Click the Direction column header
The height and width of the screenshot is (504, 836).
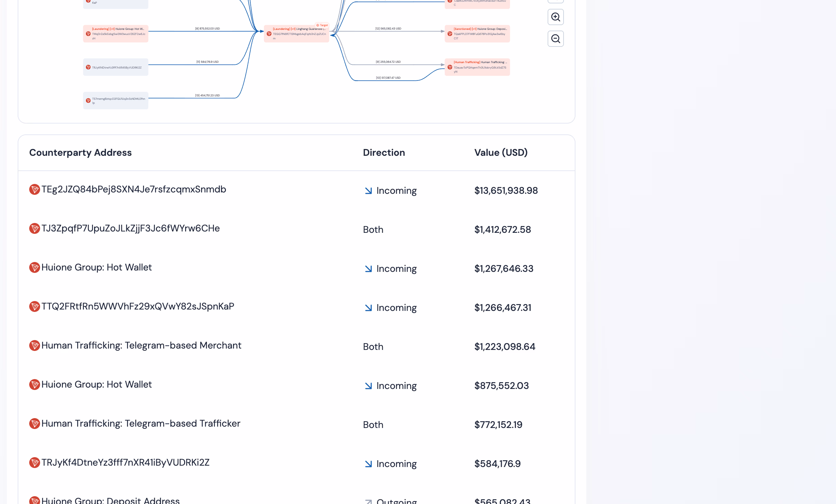384,153
